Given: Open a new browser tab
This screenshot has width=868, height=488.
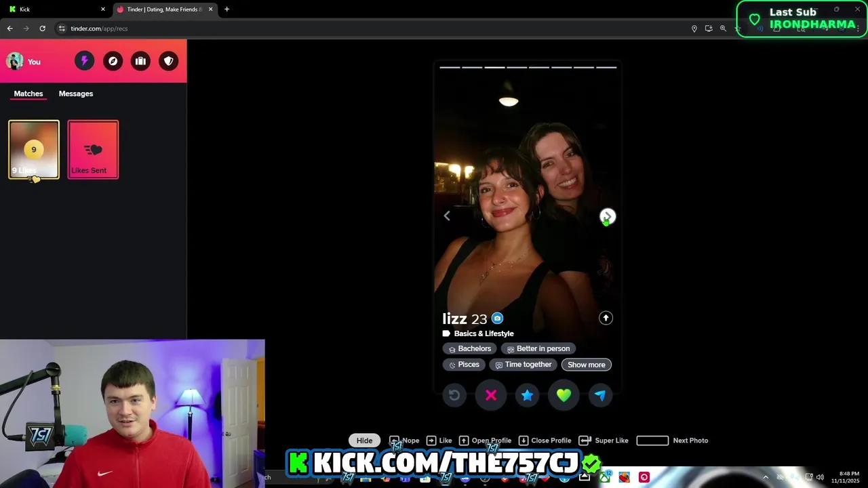Looking at the screenshot, I should (226, 9).
